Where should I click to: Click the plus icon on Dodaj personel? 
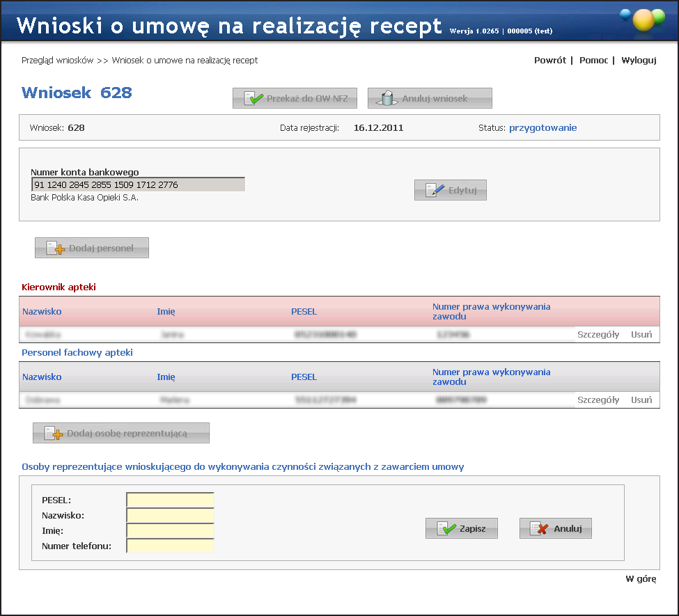[56, 248]
